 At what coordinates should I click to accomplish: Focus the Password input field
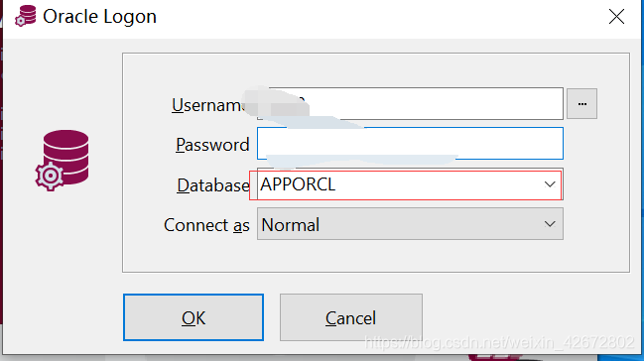tap(410, 144)
